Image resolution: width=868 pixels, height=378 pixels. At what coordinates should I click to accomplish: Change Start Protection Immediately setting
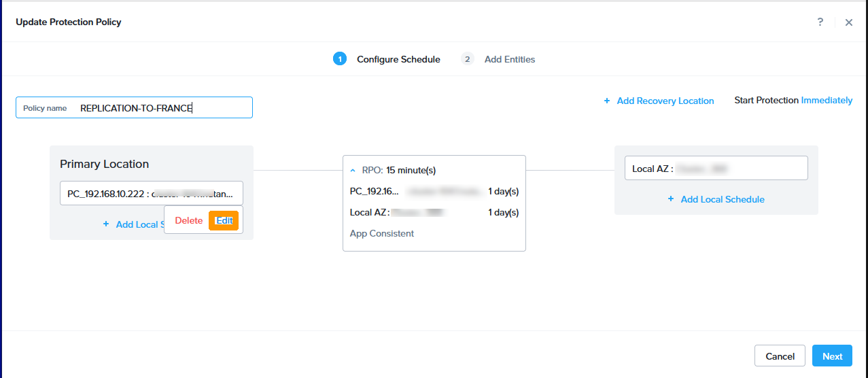click(827, 100)
